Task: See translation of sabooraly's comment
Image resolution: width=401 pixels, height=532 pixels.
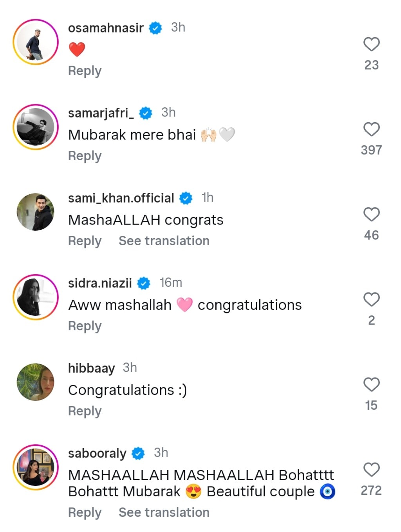Action: click(164, 512)
